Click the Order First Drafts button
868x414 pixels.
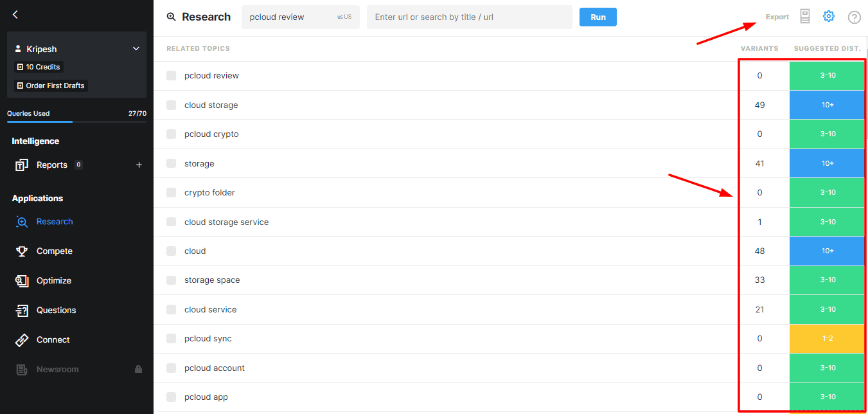pyautogui.click(x=50, y=85)
